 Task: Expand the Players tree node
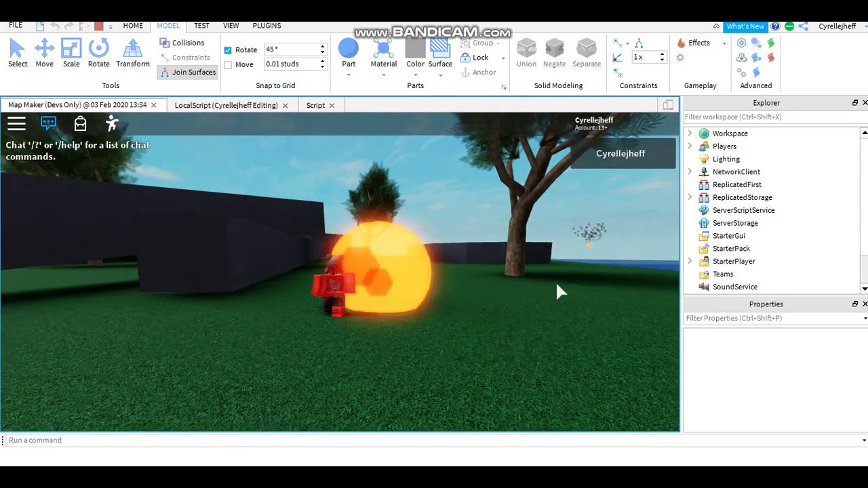(x=690, y=146)
